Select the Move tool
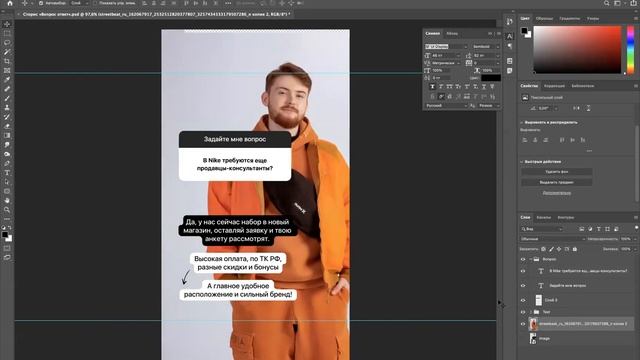 pyautogui.click(x=7, y=24)
